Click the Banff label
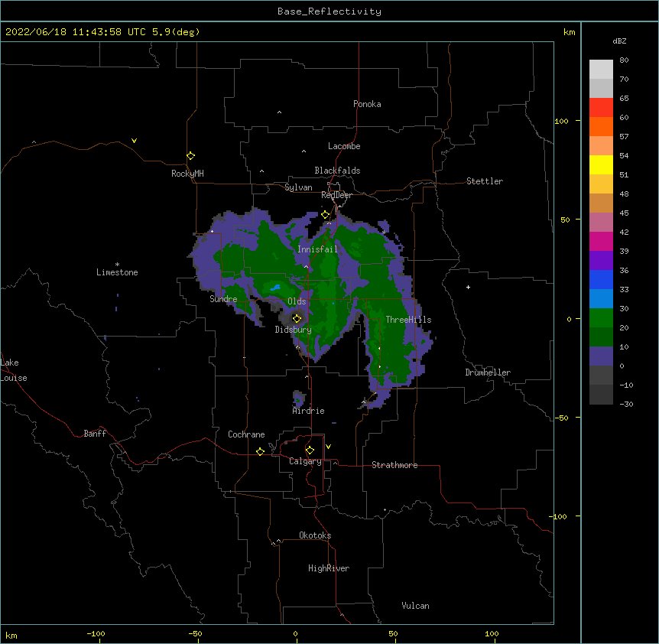 95,434
